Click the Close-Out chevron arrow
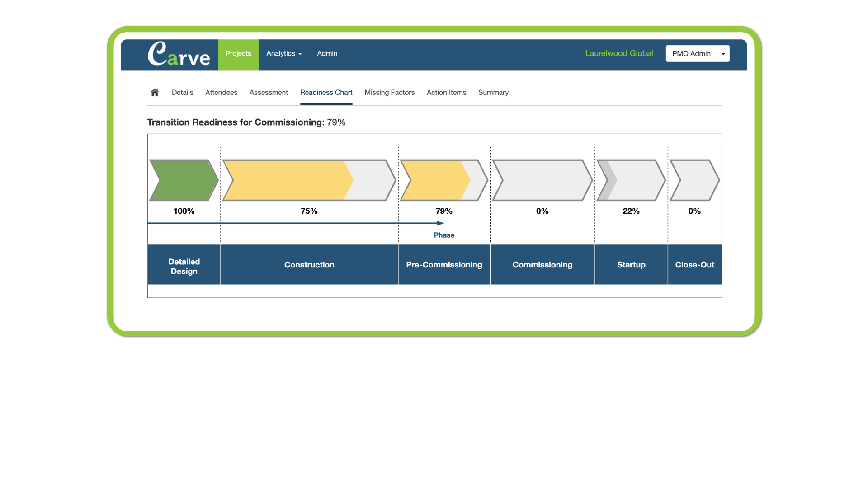 point(694,180)
